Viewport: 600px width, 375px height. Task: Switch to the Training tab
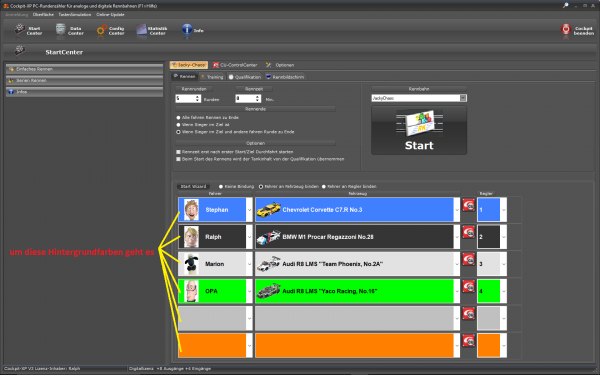tap(212, 77)
